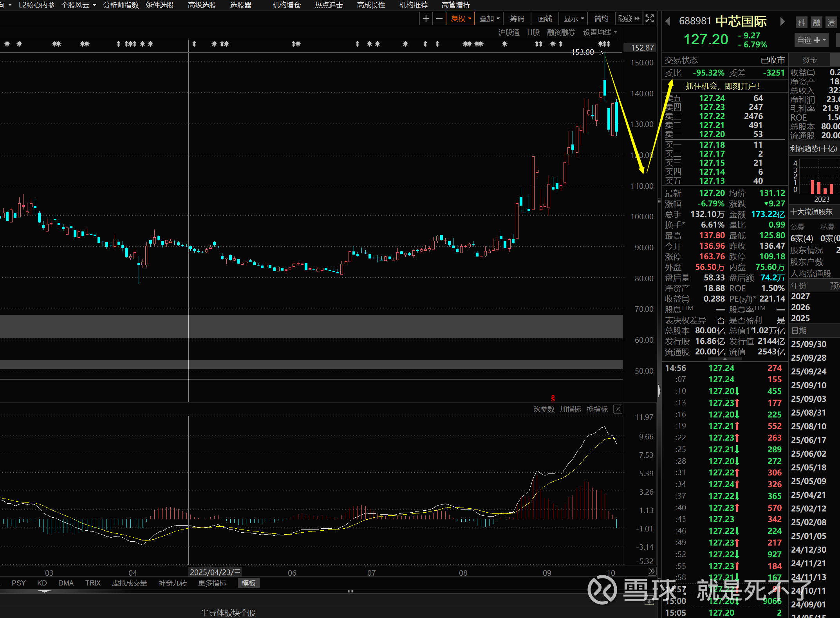Open the 叠加 overlay dropdown
The height and width of the screenshot is (618, 840).
click(490, 18)
